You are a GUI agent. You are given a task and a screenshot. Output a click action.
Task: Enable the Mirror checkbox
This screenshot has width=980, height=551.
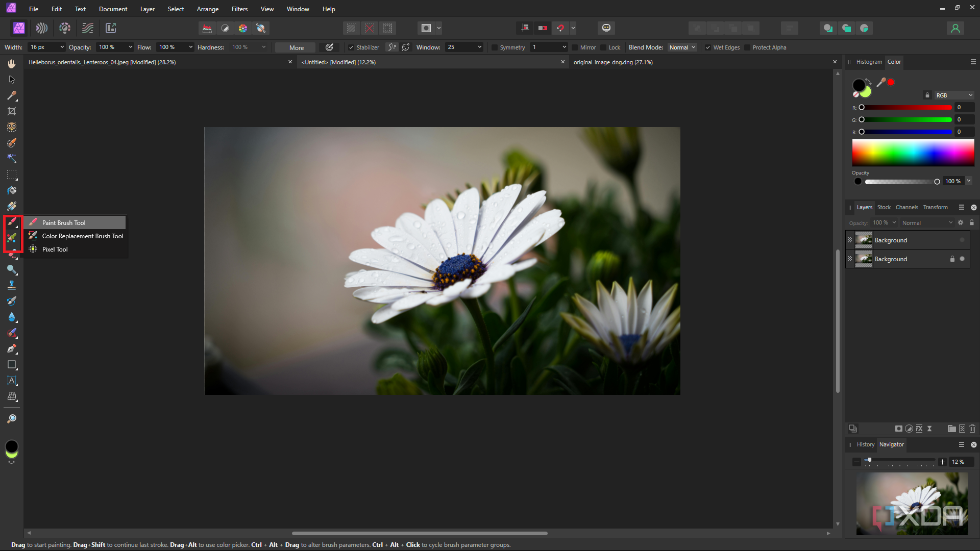click(575, 47)
